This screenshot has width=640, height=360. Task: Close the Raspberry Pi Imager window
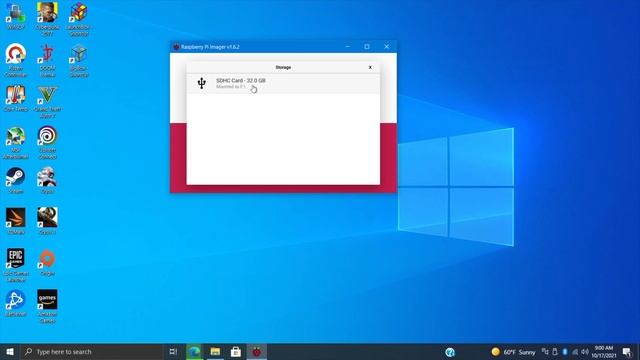click(386, 47)
